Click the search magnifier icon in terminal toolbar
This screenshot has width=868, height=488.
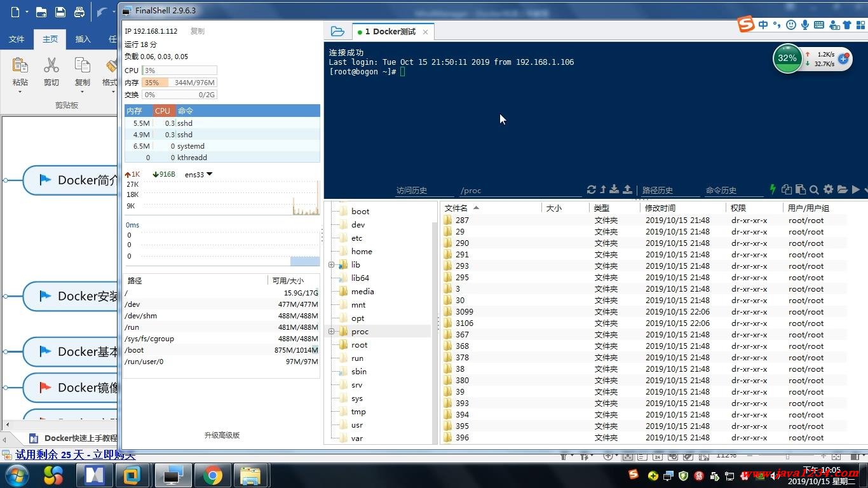pos(814,189)
